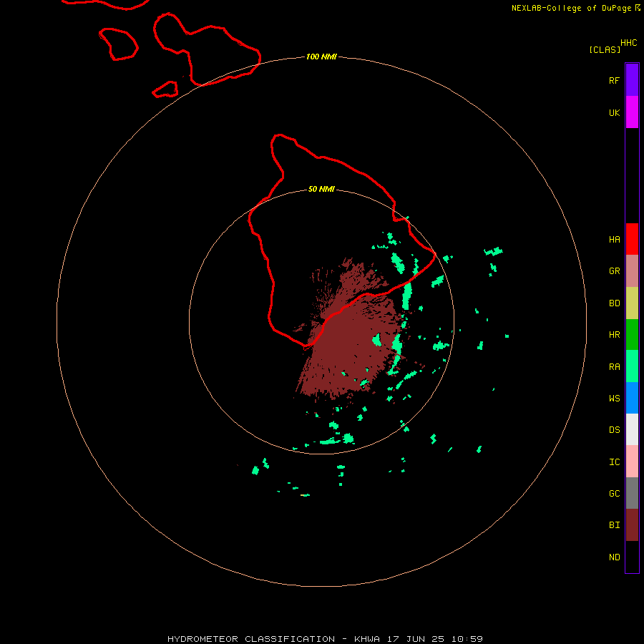The image size is (644, 644).
Task: Click the UK magenta legend color swatch
Action: coord(632,112)
